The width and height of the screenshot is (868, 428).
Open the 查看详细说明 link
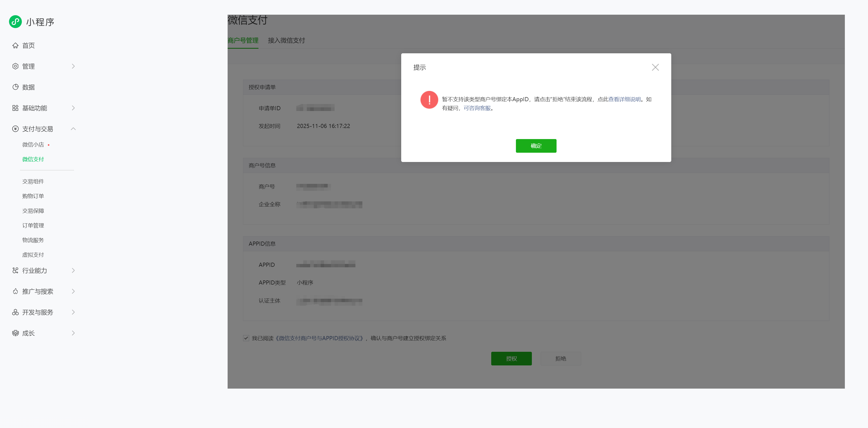click(624, 99)
